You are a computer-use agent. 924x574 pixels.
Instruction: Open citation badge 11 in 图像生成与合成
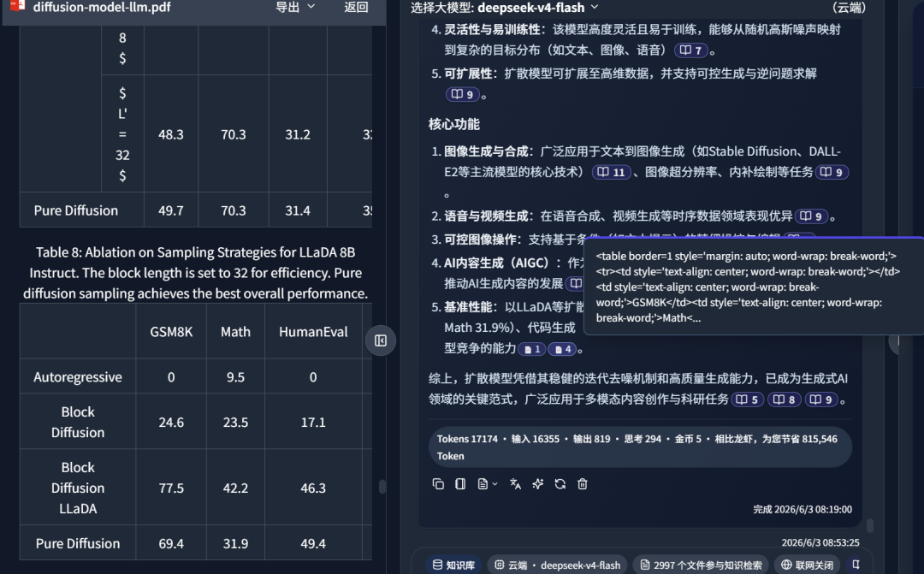coord(611,172)
